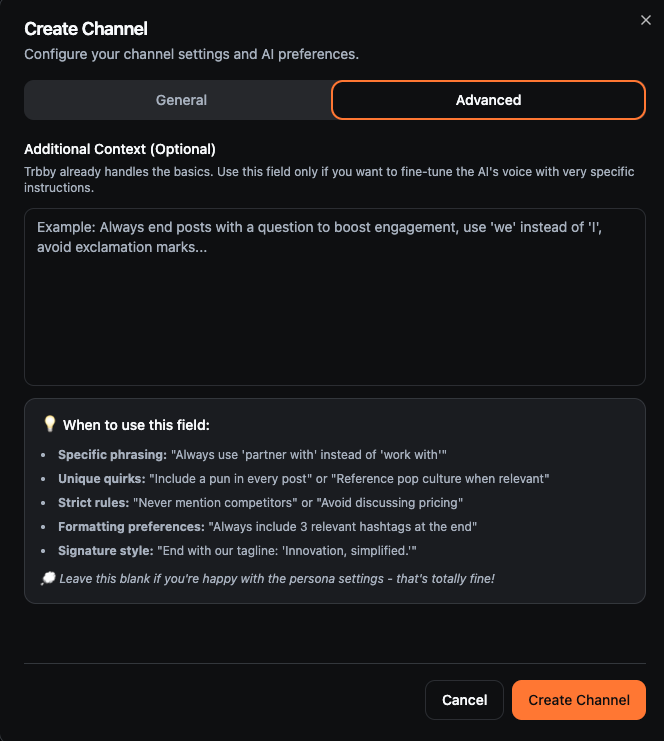Select the Signature style tip line
664x741 pixels.
(x=237, y=551)
